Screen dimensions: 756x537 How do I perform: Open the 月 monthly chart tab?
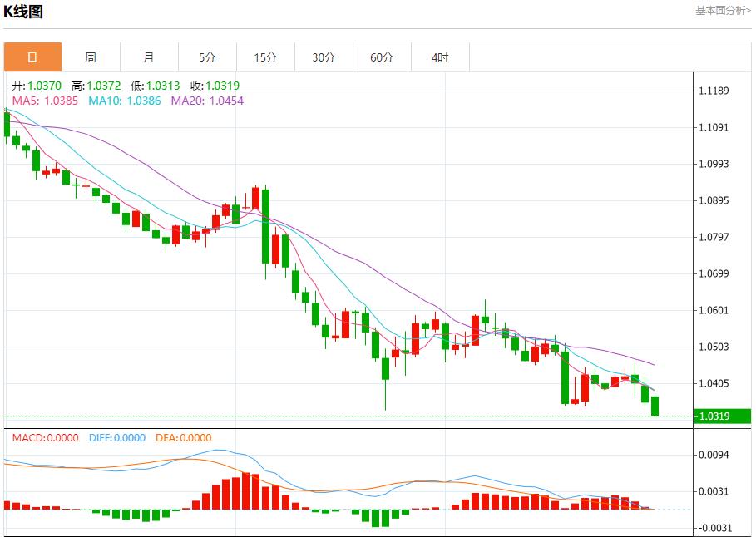coord(149,57)
